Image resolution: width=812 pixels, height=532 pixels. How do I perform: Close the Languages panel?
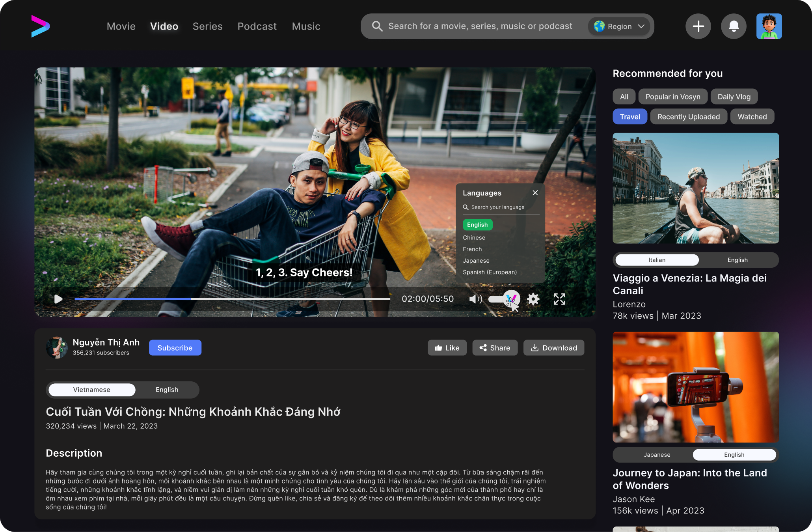coord(535,193)
